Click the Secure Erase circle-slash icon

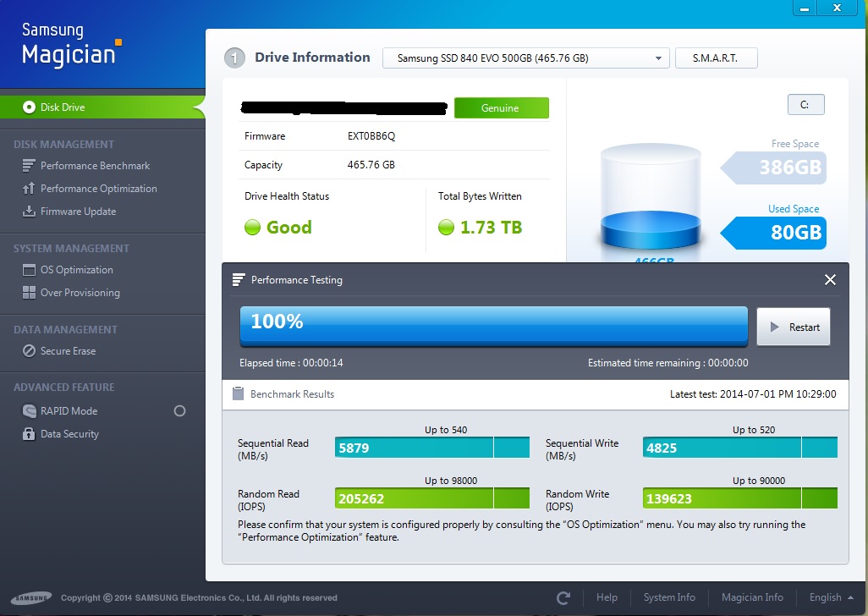click(x=29, y=351)
